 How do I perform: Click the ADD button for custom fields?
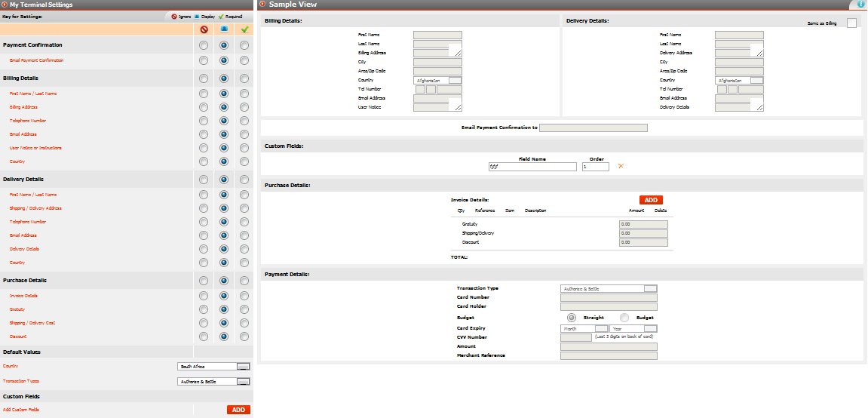pyautogui.click(x=238, y=410)
